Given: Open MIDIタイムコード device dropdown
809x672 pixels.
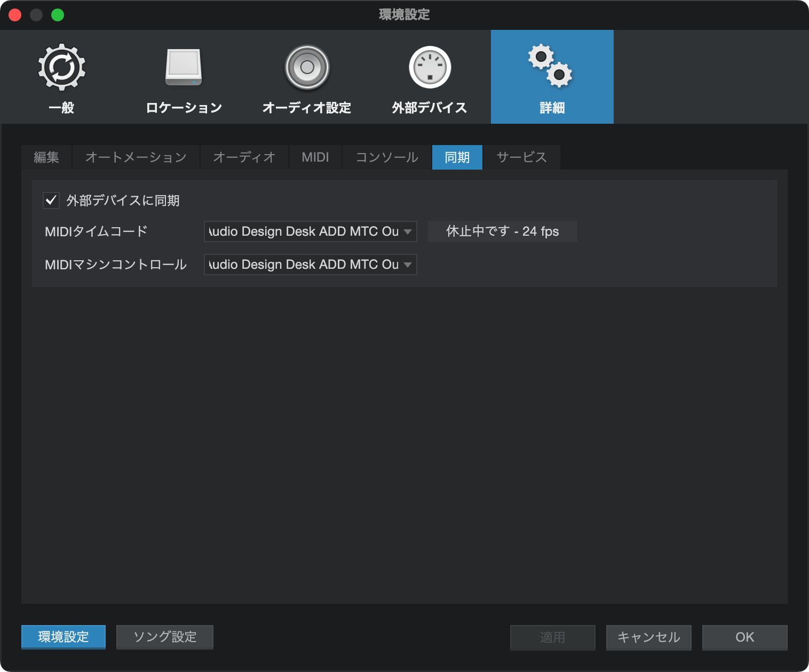Looking at the screenshot, I should click(311, 231).
